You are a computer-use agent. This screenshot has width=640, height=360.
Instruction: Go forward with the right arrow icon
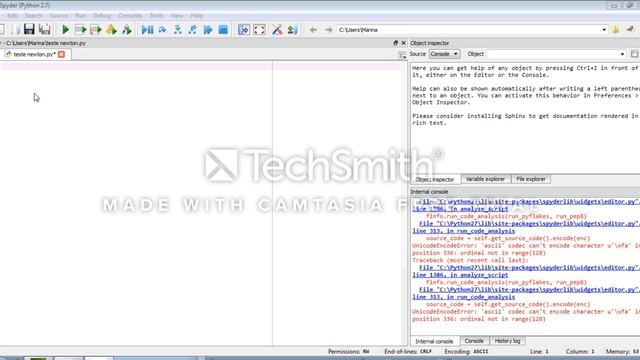(329, 30)
